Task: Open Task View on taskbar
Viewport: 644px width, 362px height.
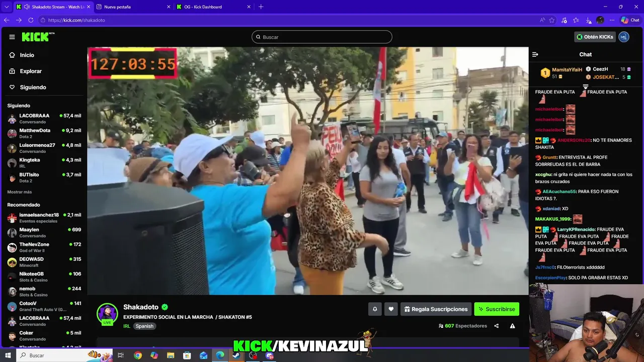Action: click(121, 355)
